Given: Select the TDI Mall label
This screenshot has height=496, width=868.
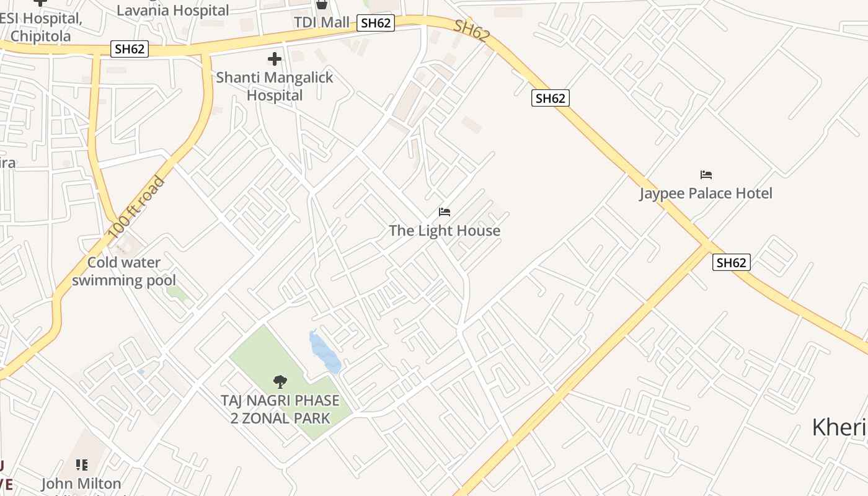Looking at the screenshot, I should [x=322, y=22].
